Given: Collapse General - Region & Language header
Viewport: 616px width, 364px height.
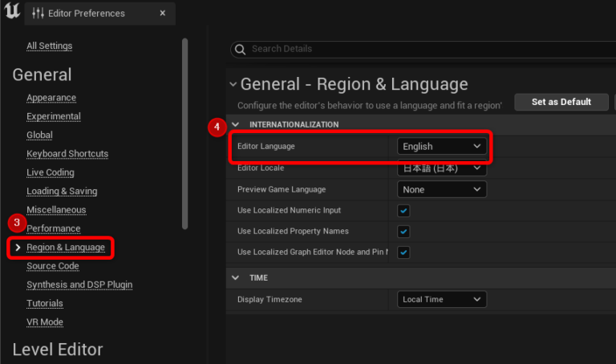Looking at the screenshot, I should coord(233,84).
